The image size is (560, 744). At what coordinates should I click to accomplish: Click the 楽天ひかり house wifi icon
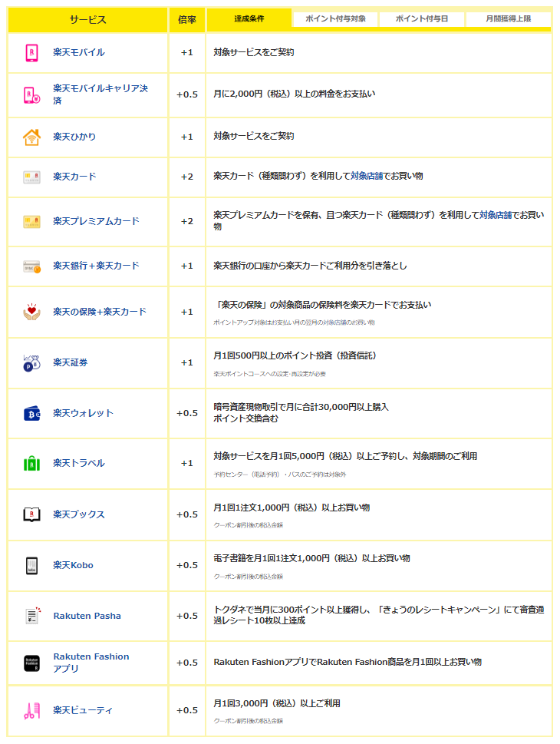point(31,137)
